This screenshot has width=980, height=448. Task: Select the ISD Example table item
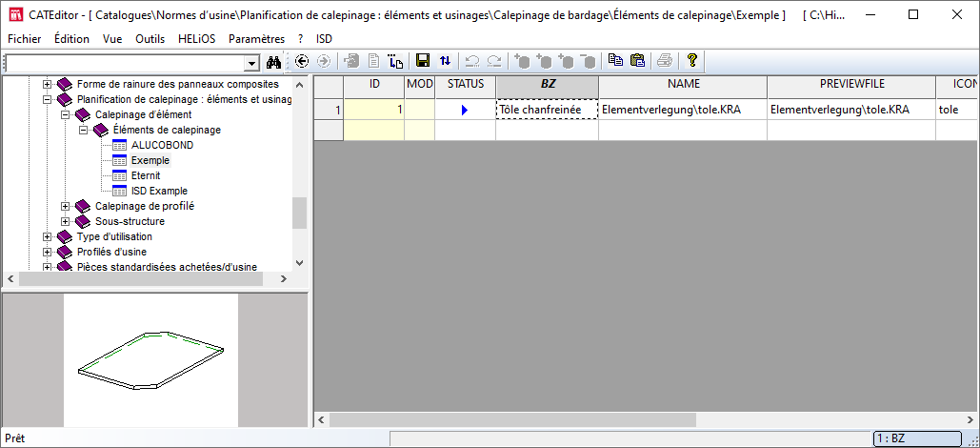tap(159, 191)
